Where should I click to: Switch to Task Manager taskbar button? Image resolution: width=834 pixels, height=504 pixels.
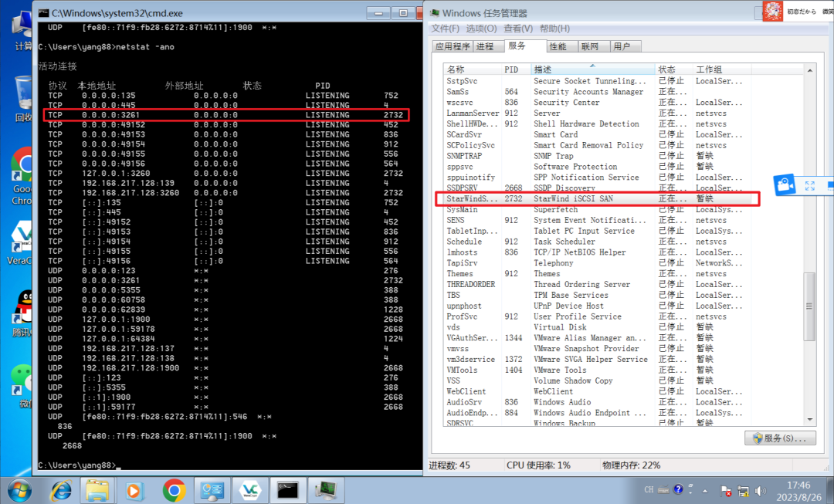coord(326,490)
